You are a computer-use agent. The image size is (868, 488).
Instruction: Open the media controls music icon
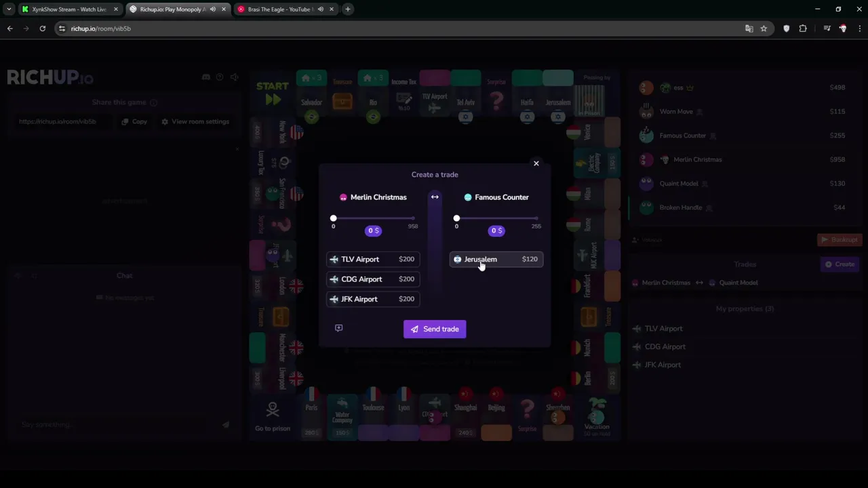coord(827,28)
